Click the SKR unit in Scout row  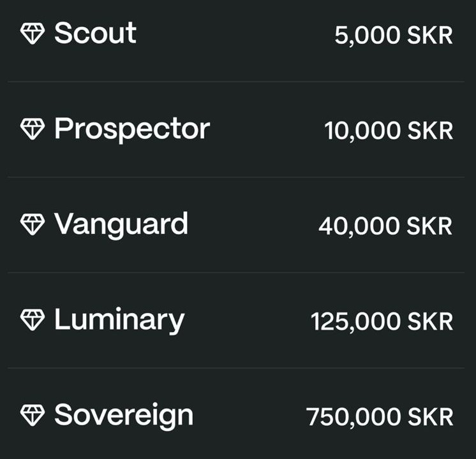pos(430,36)
